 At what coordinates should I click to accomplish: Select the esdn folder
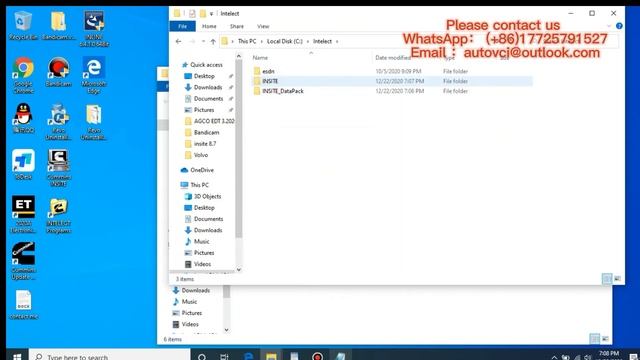tap(268, 71)
